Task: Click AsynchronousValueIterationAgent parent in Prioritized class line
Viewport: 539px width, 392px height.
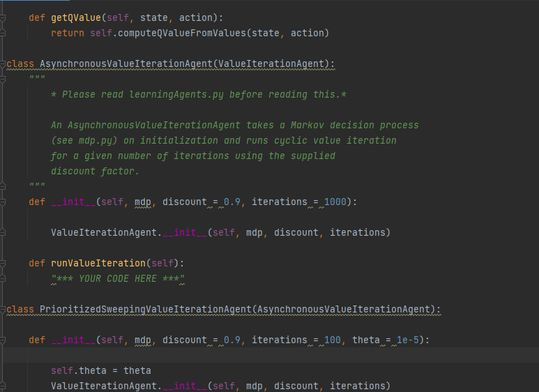Action: [x=344, y=310]
